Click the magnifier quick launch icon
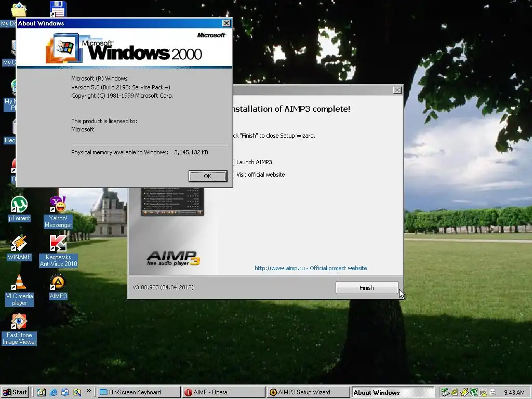The width and height of the screenshot is (532, 399). point(77,393)
